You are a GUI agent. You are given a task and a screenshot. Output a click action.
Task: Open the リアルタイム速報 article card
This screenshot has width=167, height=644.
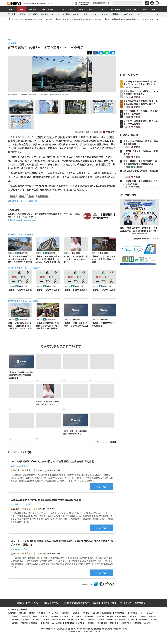tap(20, 250)
